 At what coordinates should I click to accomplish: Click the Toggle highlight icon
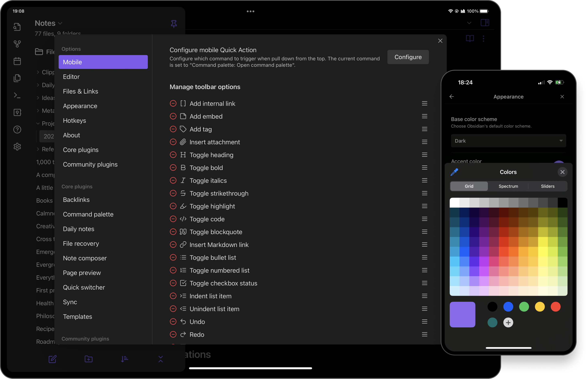coord(183,206)
